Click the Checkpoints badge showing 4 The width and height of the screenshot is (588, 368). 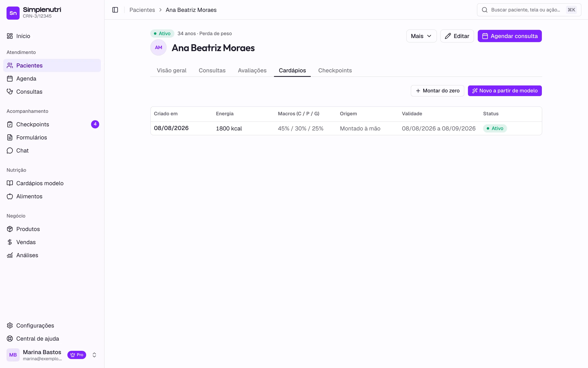point(95,124)
